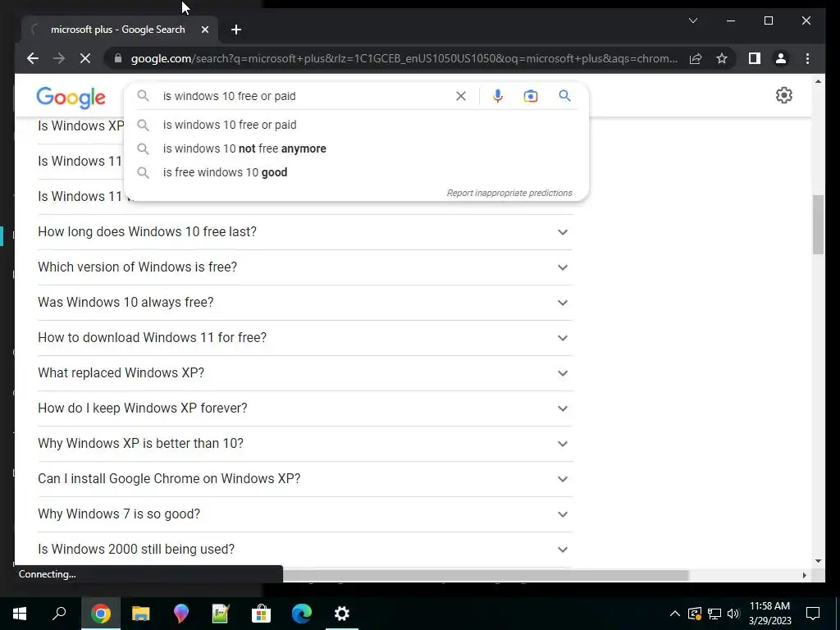Click into the Google search text field
840x630 pixels.
point(305,96)
